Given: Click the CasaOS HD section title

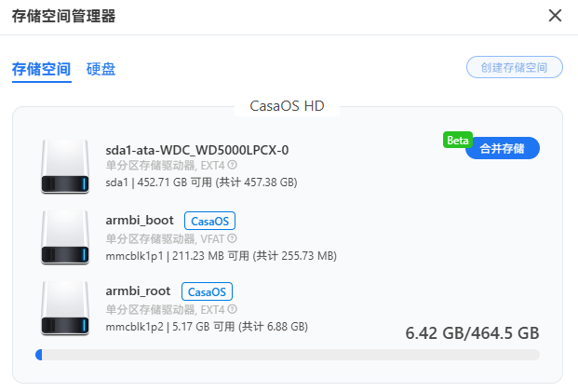Looking at the screenshot, I should click(287, 106).
